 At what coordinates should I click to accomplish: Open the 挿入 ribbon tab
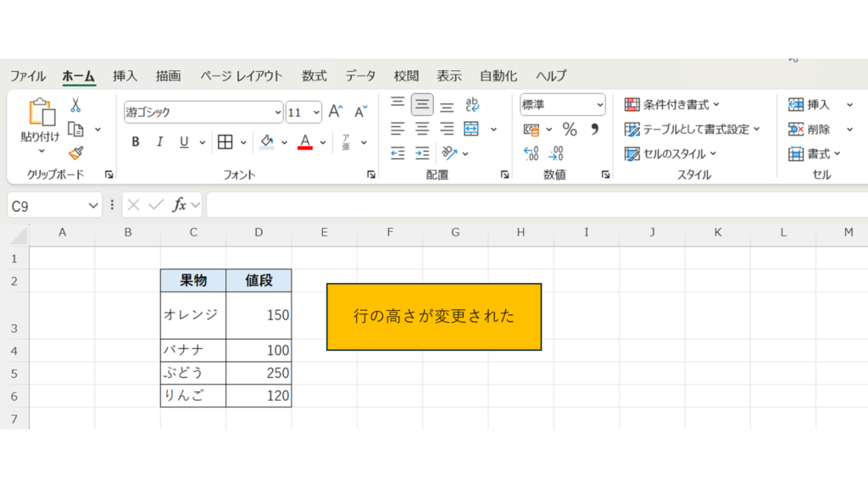tap(125, 75)
